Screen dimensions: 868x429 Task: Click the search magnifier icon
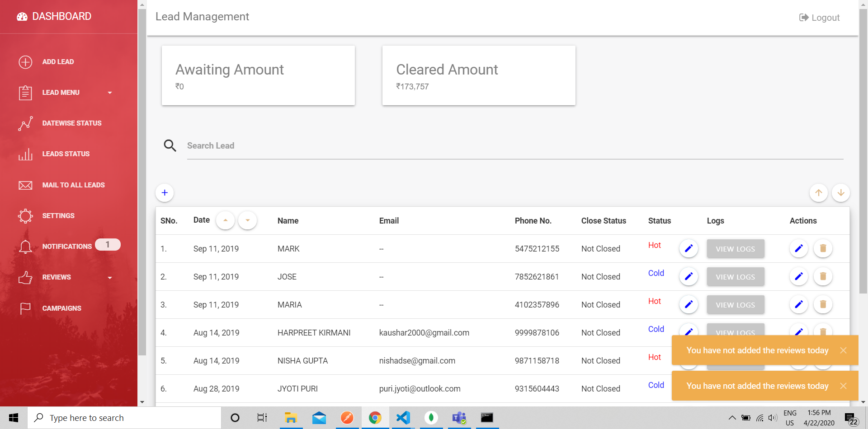point(170,145)
